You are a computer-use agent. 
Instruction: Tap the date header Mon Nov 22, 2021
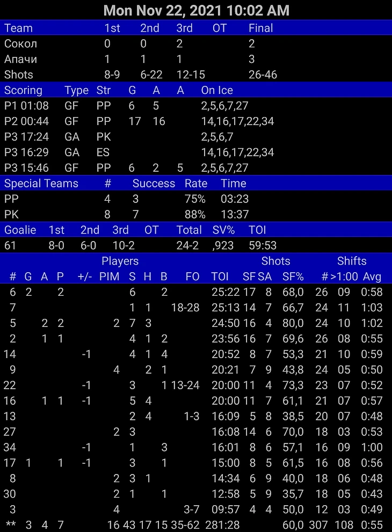[x=196, y=10]
